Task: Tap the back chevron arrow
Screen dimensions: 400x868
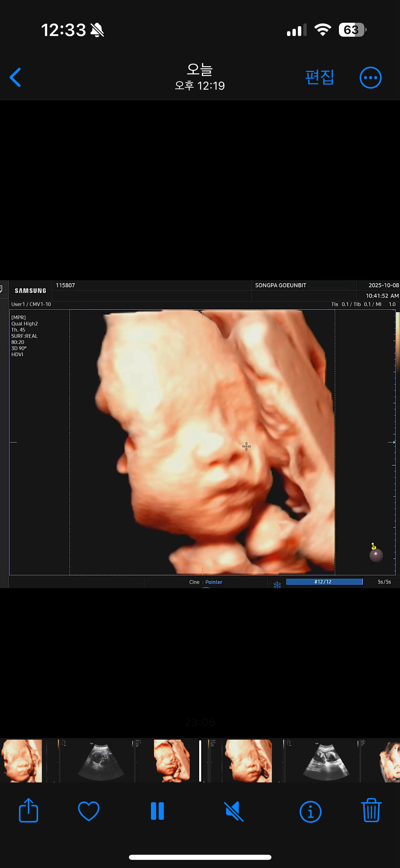Action: 16,77
